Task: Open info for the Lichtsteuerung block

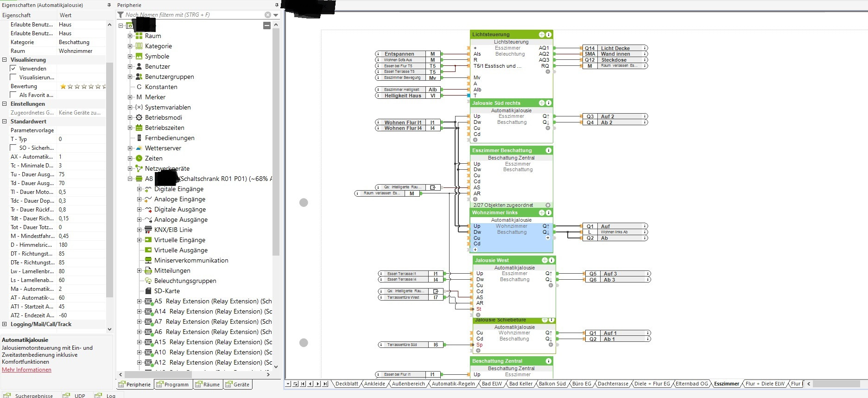Action: (x=549, y=34)
